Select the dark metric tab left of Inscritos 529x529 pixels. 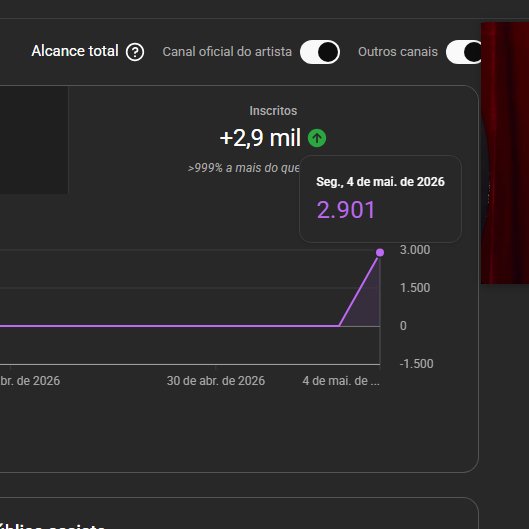[x=34, y=140]
